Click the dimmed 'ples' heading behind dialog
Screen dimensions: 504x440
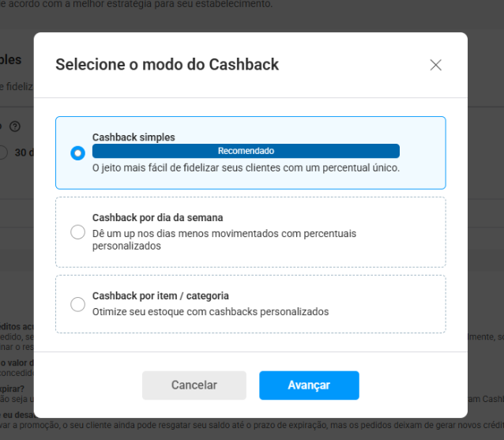point(11,60)
